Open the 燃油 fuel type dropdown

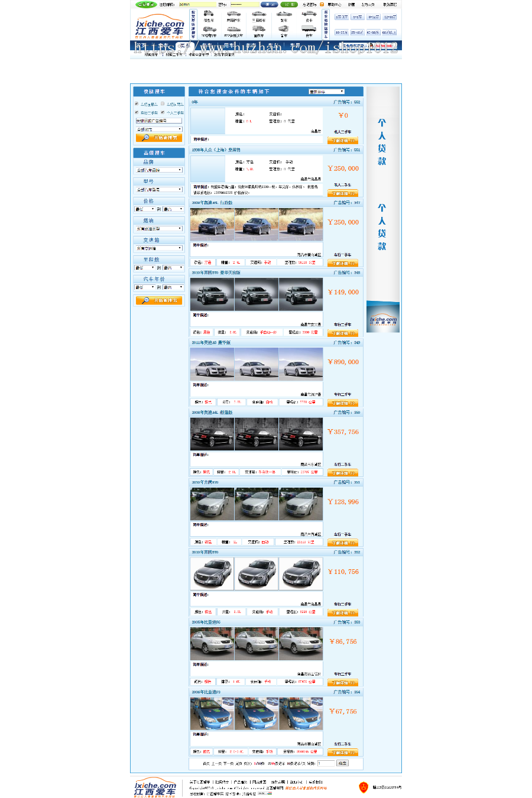click(159, 229)
